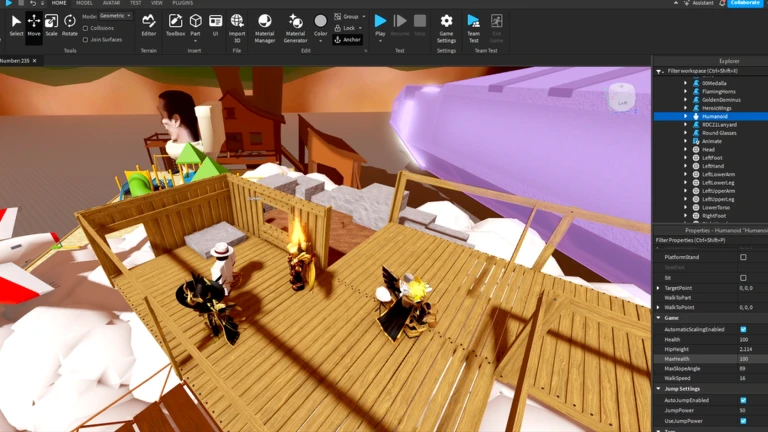The image size is (768, 432).
Task: Click the Color swatch circle
Action: (320, 21)
